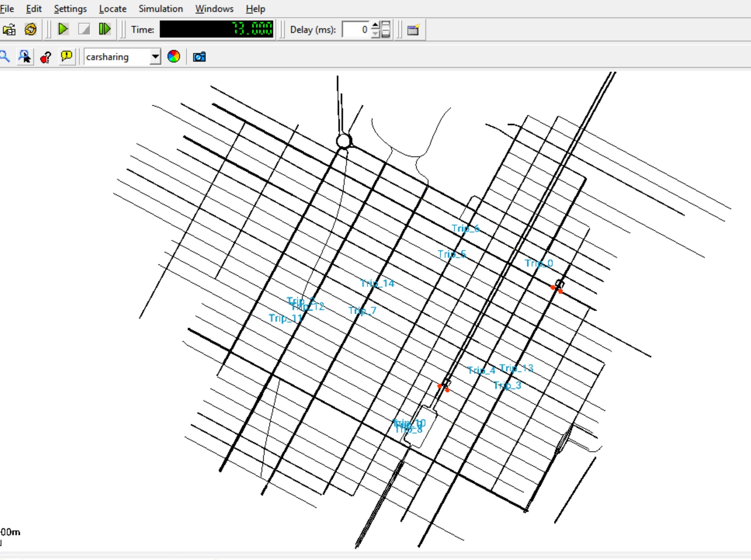Click the delay slider control
The image size is (751, 560).
pos(386,29)
